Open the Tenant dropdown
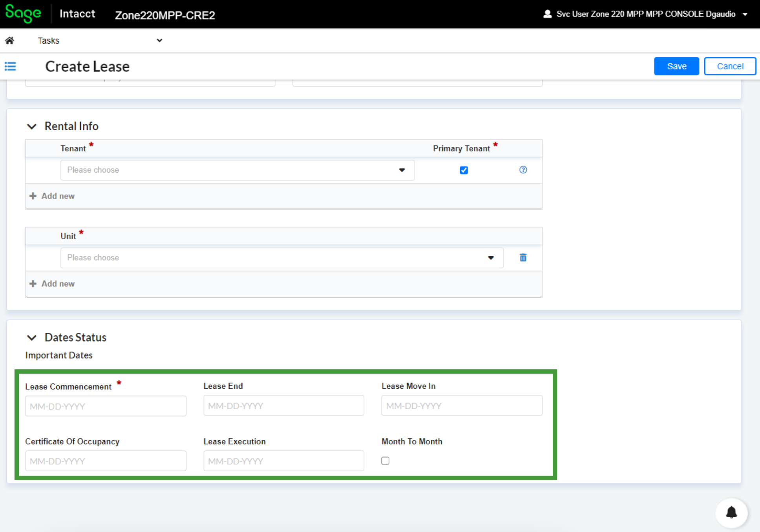Screen dimensions: 760x532 238,170
